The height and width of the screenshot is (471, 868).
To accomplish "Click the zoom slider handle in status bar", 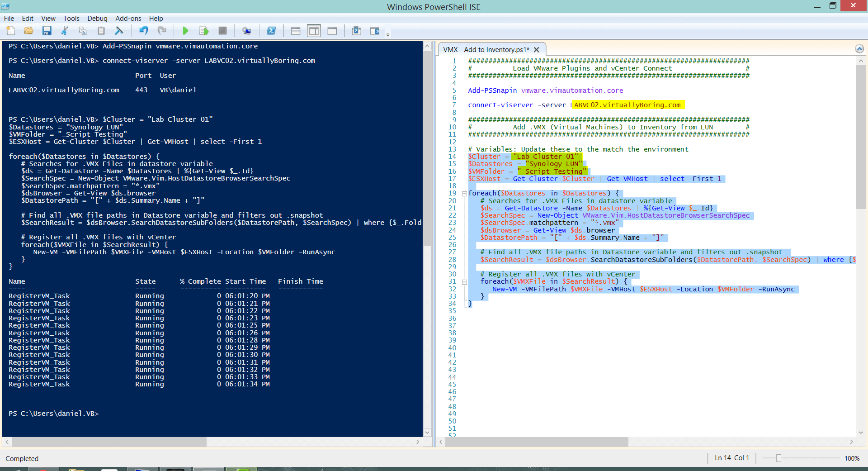I will coord(778,458).
